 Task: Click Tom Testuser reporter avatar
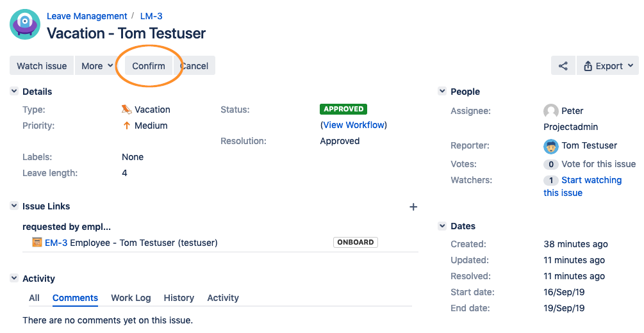[x=551, y=146]
